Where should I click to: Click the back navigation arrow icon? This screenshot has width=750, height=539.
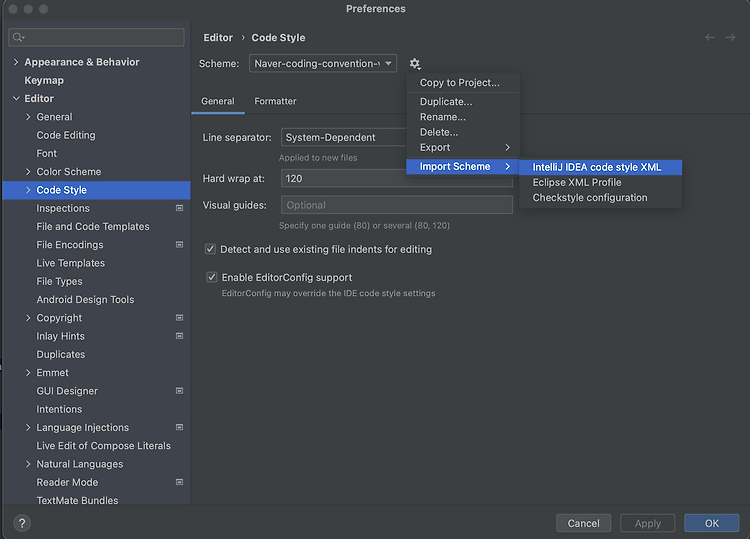pyautogui.click(x=710, y=37)
